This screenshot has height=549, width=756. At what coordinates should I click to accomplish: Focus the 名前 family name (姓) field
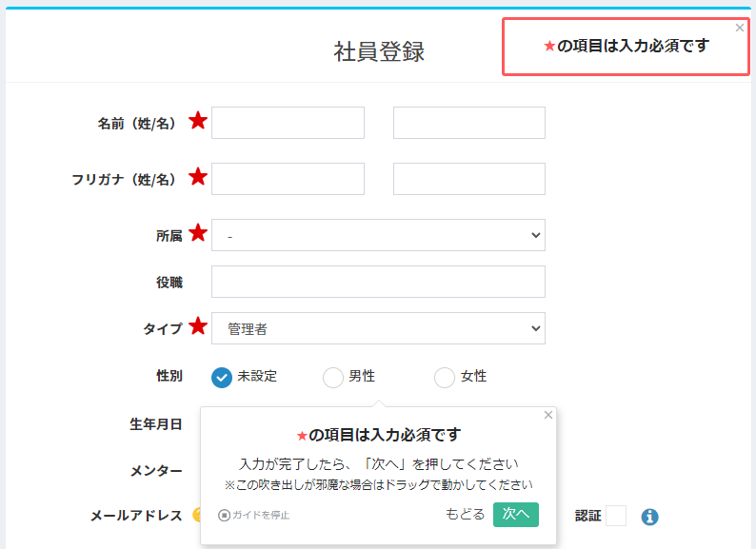(288, 123)
